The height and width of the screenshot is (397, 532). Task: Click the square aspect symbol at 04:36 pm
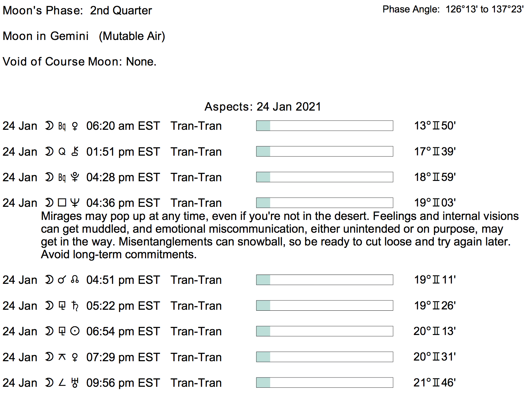coord(62,203)
